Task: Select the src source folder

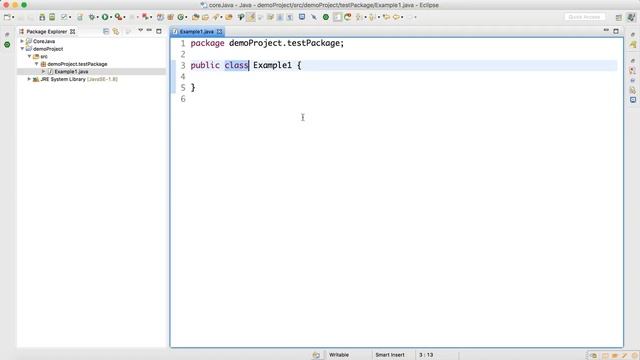Action: pyautogui.click(x=43, y=56)
